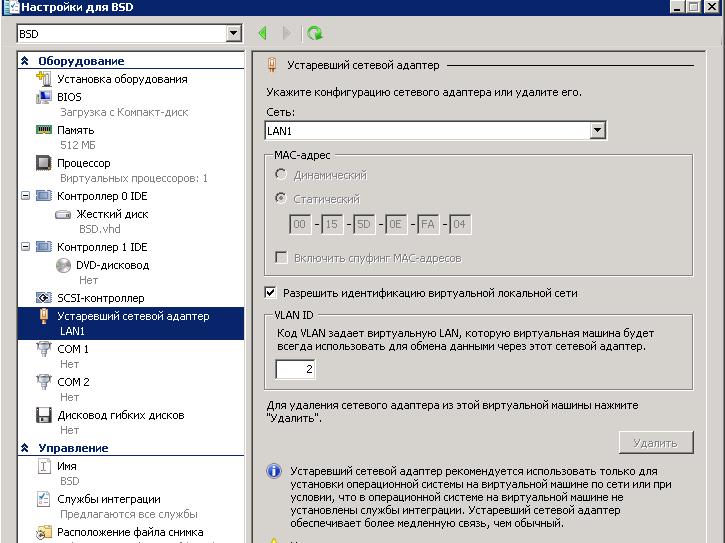The height and width of the screenshot is (543, 725).
Task: Select Службы интеграции in the settings tree
Action: pos(108,499)
